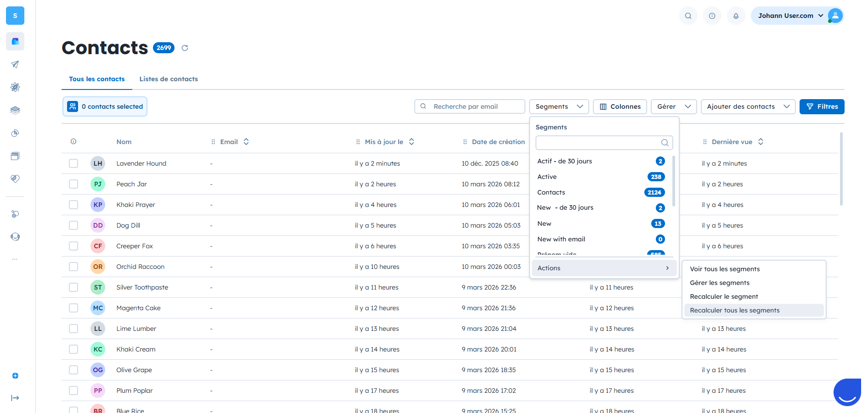The height and width of the screenshot is (413, 868).
Task: Click the info icon in table header
Action: pyautogui.click(x=73, y=141)
